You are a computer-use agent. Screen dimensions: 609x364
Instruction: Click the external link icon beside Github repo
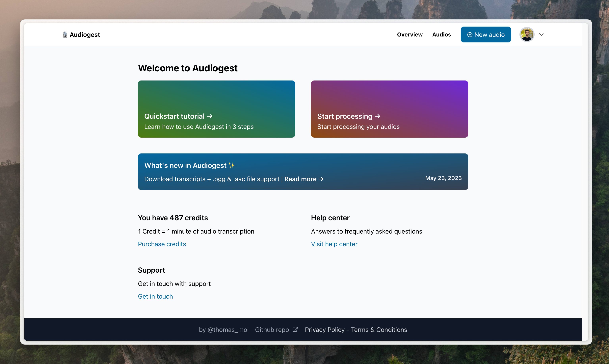point(295,330)
